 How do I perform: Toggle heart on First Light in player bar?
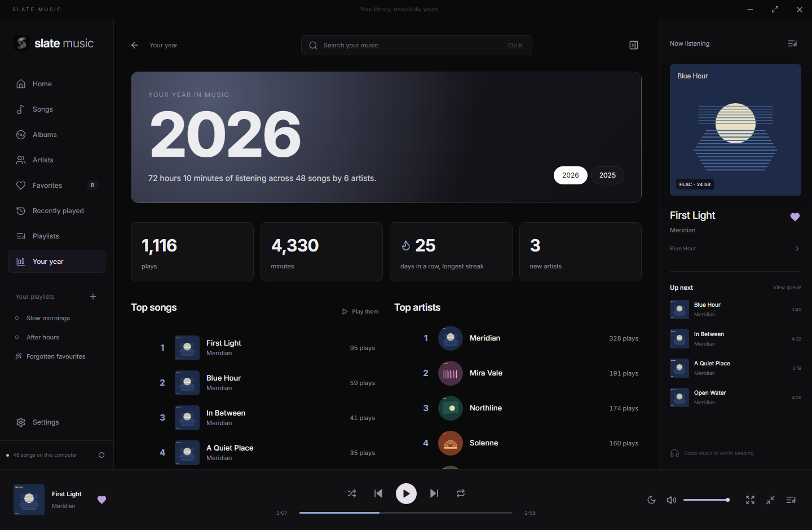pos(102,500)
